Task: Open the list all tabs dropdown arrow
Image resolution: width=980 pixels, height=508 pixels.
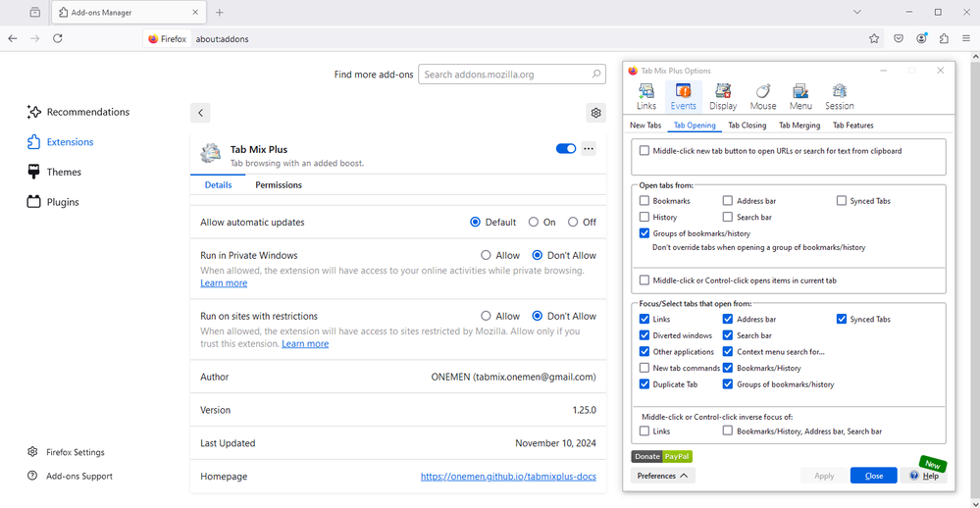Action: point(857,13)
